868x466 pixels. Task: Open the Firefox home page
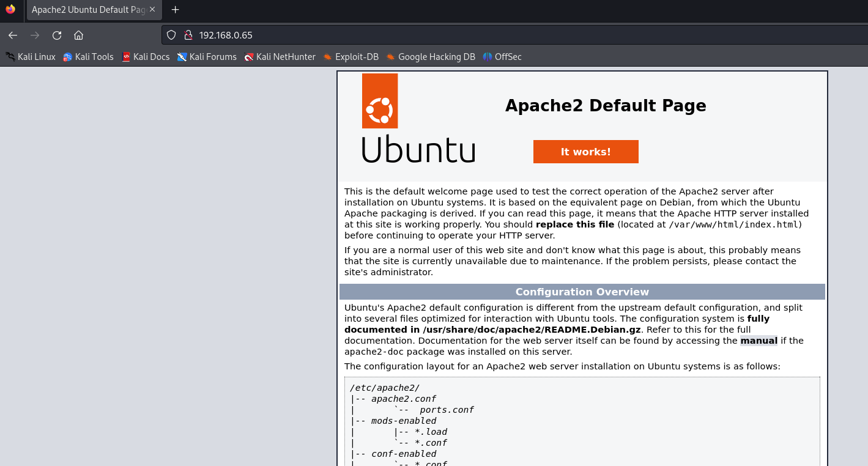click(78, 35)
